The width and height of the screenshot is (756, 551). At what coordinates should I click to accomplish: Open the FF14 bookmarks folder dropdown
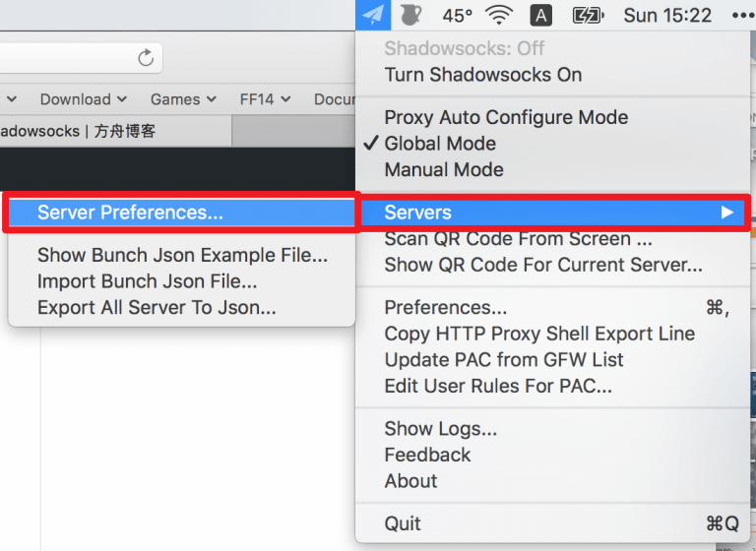(x=265, y=99)
